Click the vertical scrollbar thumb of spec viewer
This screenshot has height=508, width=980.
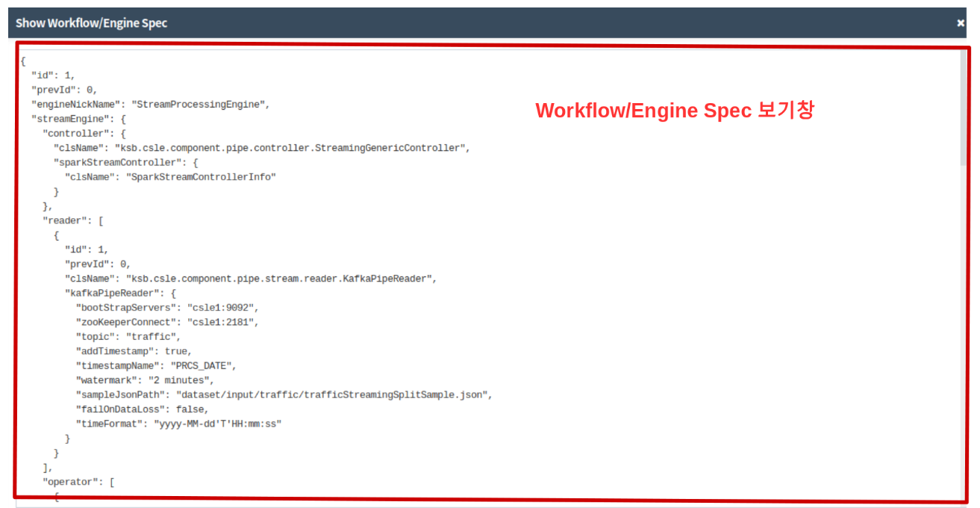(x=964, y=108)
